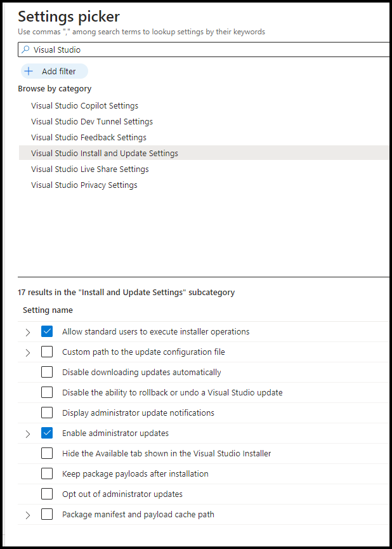Screen dimensions: 392x549
Task: Open Visual Studio Dev Tunnel Settings category
Action: click(92, 121)
